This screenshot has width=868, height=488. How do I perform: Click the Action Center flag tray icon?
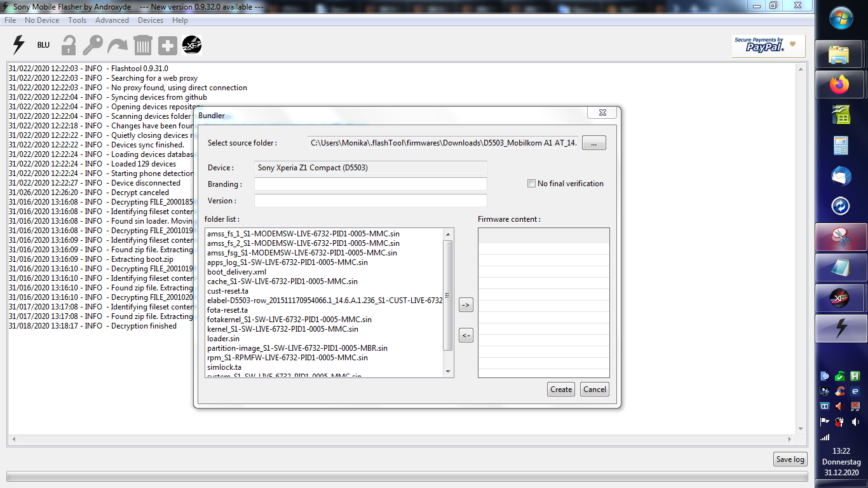tap(825, 421)
